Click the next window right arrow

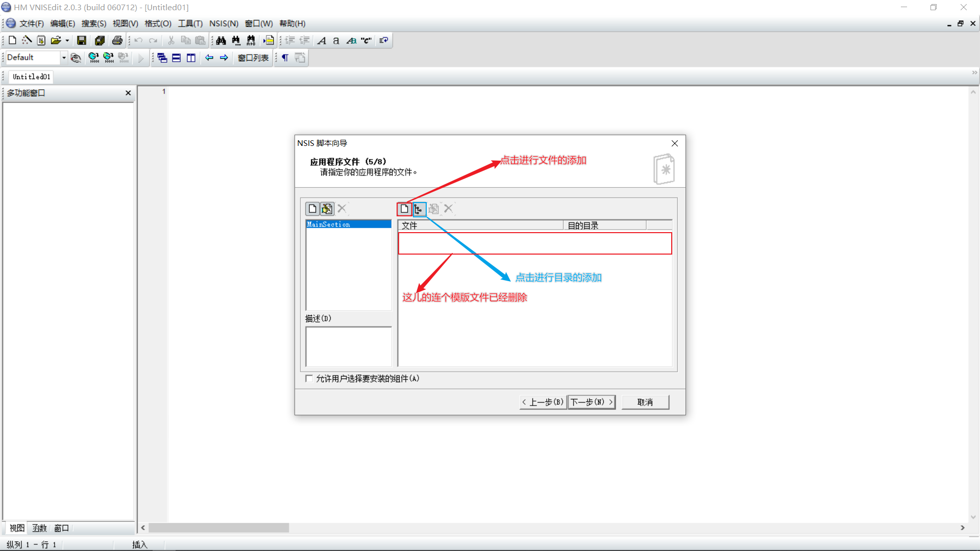[224, 58]
